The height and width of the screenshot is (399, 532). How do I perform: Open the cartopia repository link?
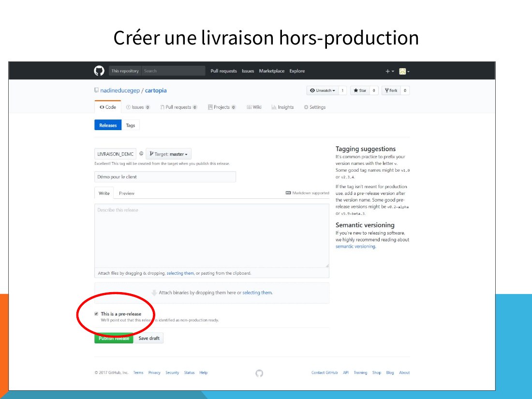click(156, 90)
